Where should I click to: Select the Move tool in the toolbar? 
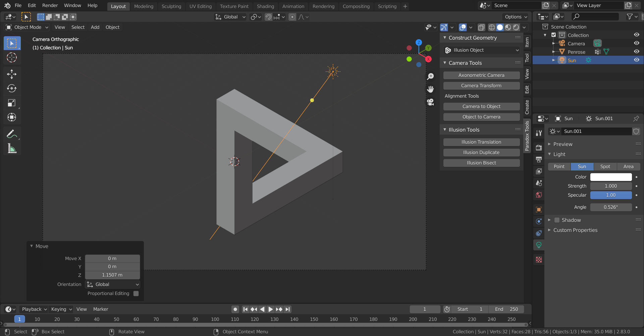12,74
